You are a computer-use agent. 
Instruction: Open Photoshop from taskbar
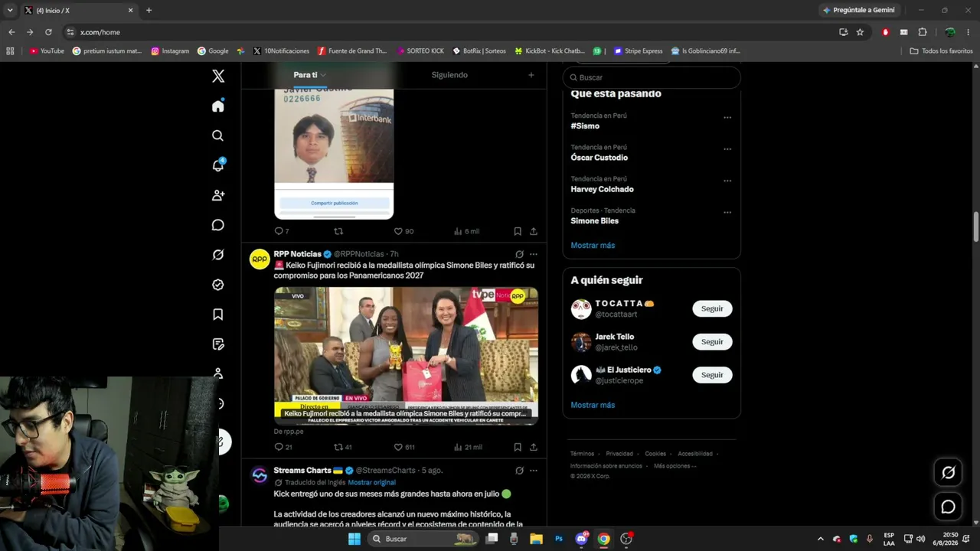559,539
